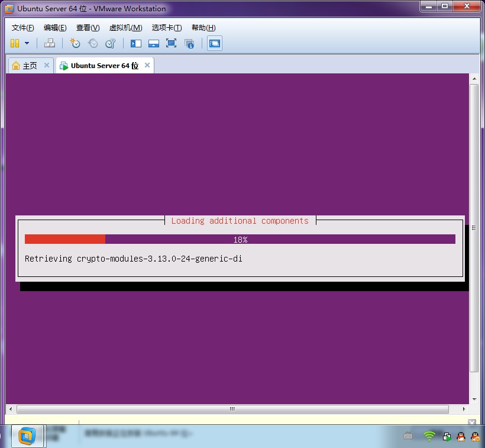Image resolution: width=485 pixels, height=448 pixels.
Task: Click the VMware logo in the title bar
Action: [x=9, y=9]
